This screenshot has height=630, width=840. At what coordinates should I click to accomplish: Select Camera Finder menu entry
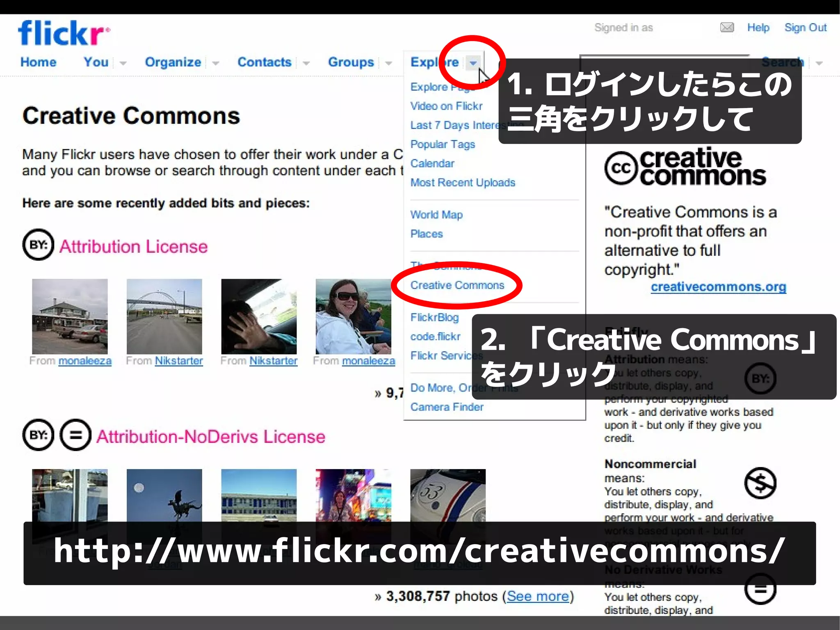(x=447, y=407)
